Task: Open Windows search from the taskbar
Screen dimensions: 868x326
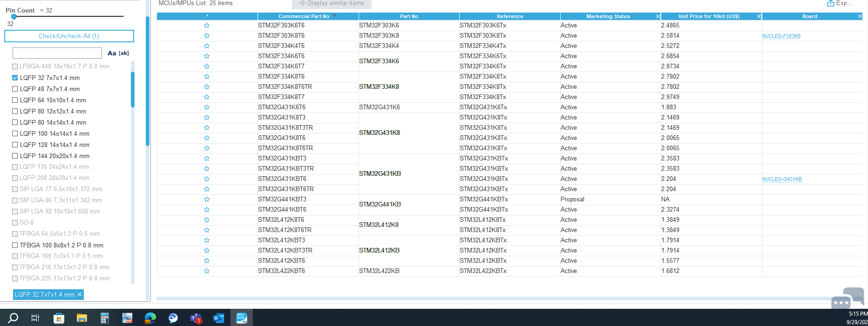Action: pyautogui.click(x=13, y=318)
